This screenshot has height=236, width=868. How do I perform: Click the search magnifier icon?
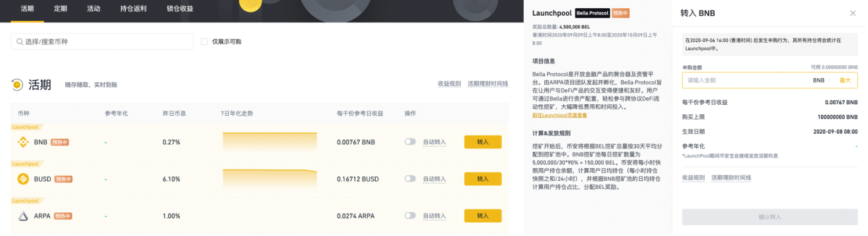coord(21,41)
